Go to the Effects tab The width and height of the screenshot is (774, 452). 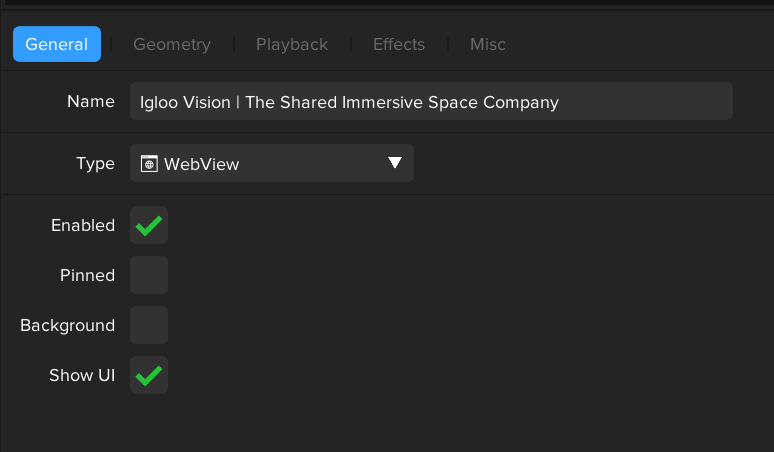coord(399,45)
